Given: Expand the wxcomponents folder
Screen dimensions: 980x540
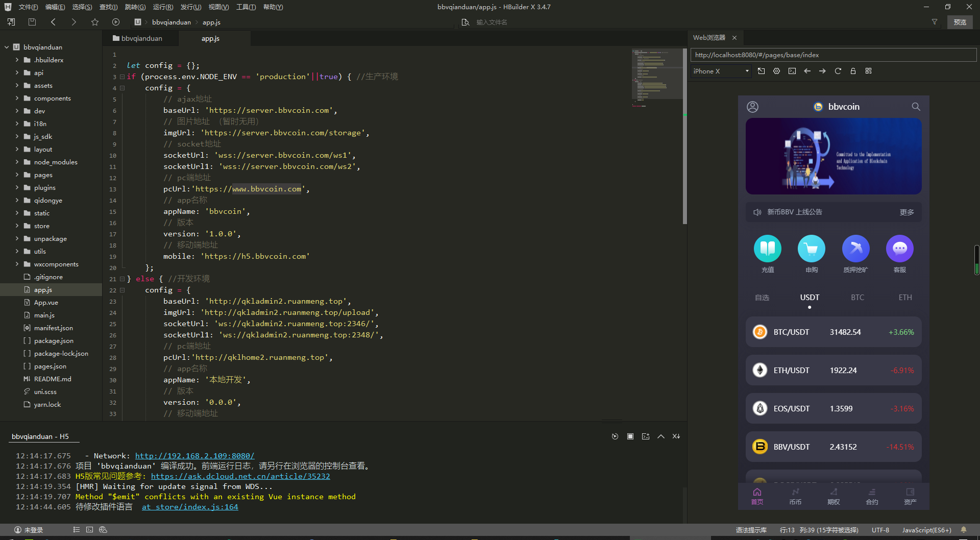Looking at the screenshot, I should coord(17,264).
